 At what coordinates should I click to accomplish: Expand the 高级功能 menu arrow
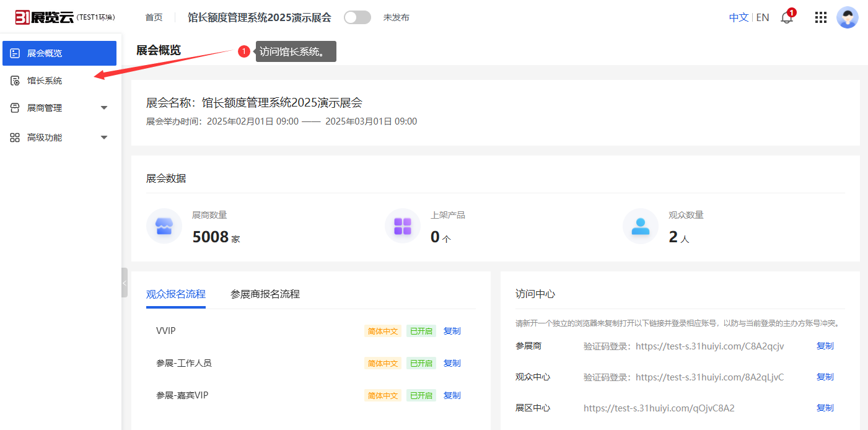coord(104,138)
